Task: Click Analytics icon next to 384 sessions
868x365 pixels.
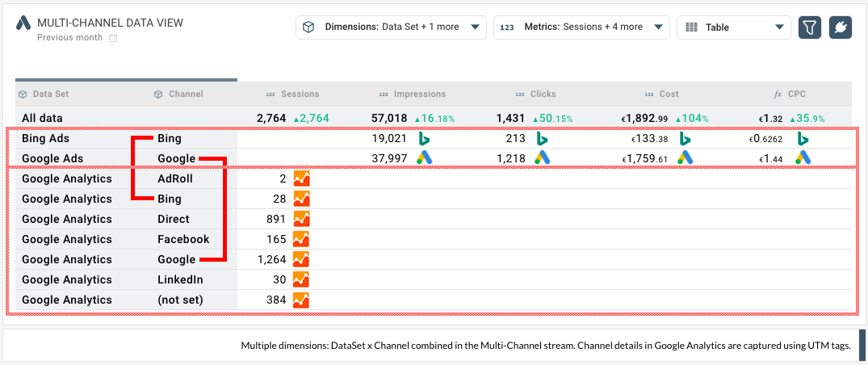Action: coord(301,300)
